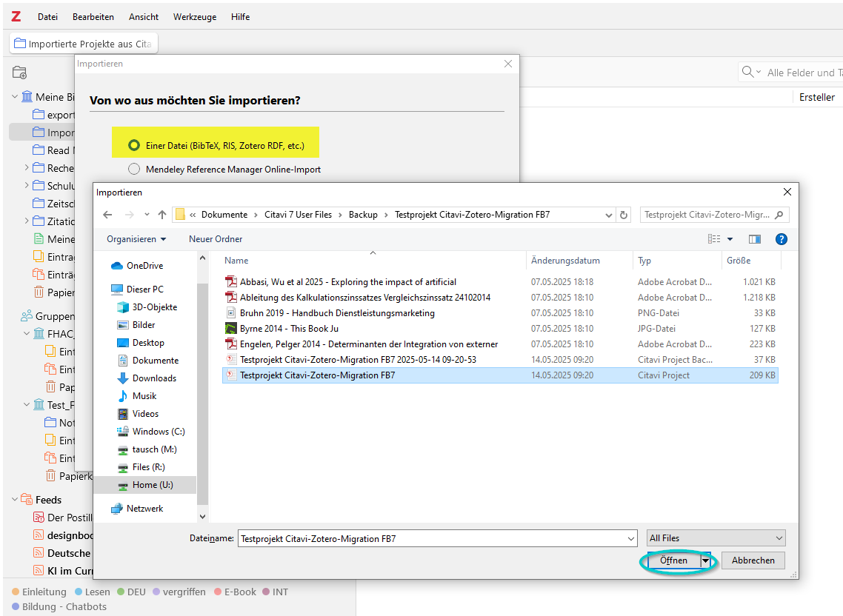Open Dieser PC in navigation pane
Image resolution: width=843 pixels, height=616 pixels.
136,289
